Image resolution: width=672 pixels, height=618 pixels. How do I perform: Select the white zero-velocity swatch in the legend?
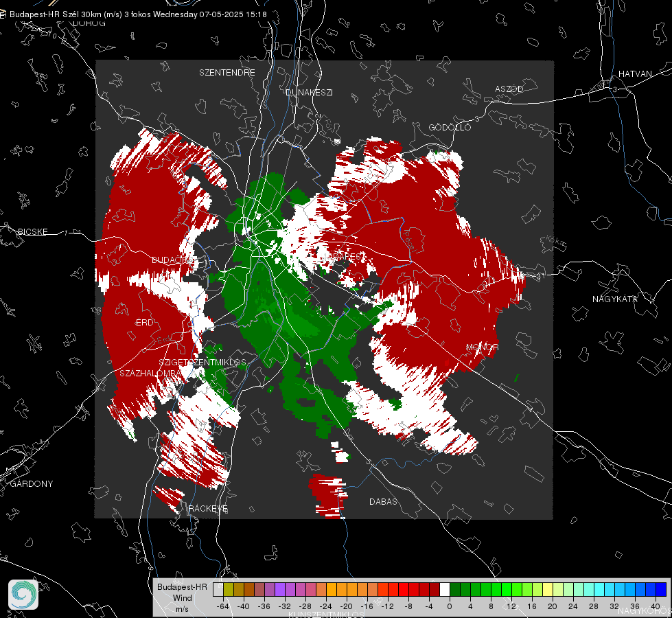[445, 589]
